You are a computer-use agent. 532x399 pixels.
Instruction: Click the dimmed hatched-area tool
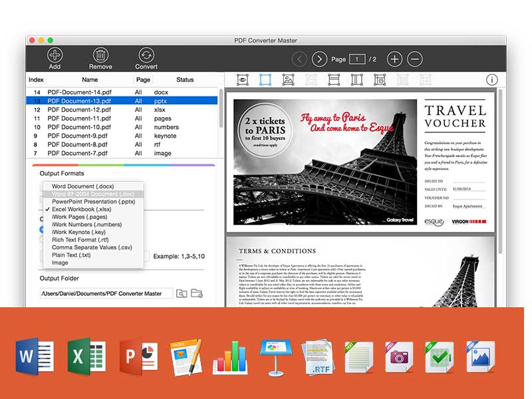(403, 80)
